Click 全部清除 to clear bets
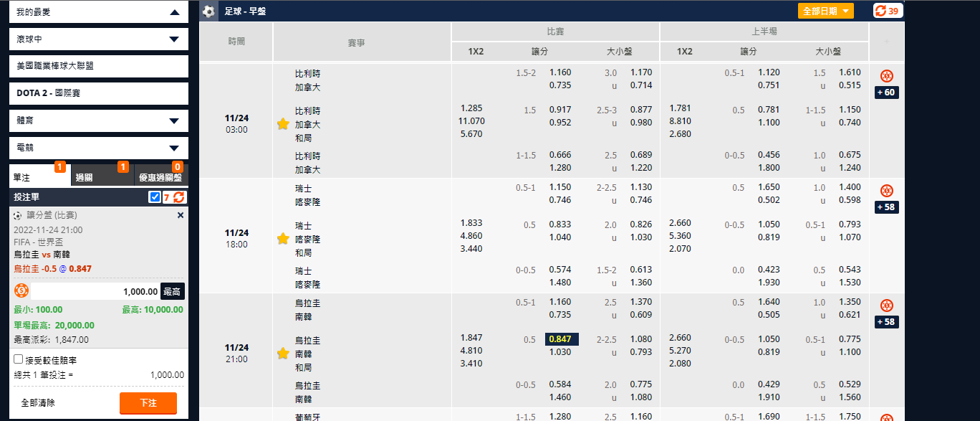980x421 pixels. point(38,403)
